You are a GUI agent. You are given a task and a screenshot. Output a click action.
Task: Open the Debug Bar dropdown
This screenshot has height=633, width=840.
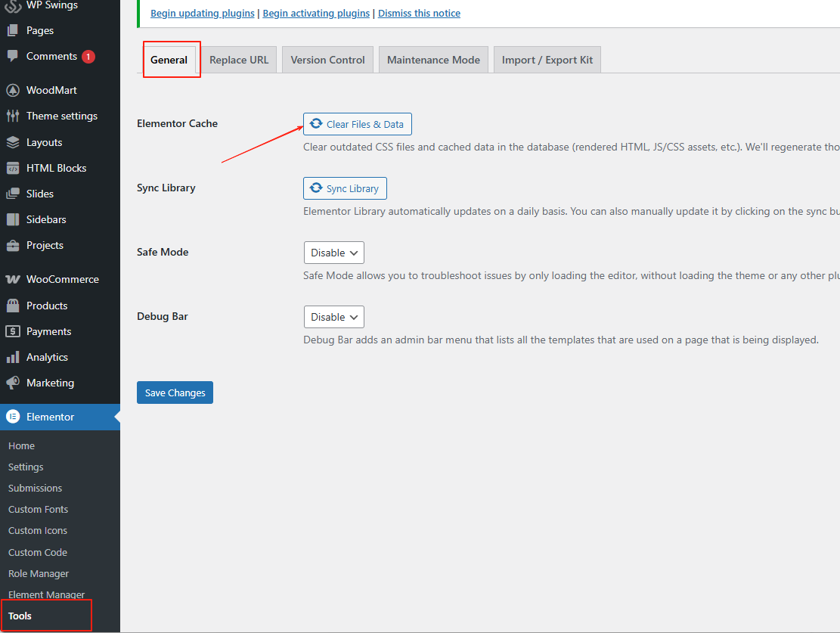333,317
